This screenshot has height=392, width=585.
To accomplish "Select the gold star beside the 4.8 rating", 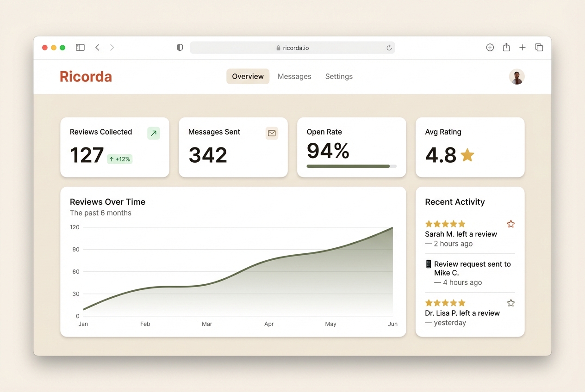I will (467, 156).
